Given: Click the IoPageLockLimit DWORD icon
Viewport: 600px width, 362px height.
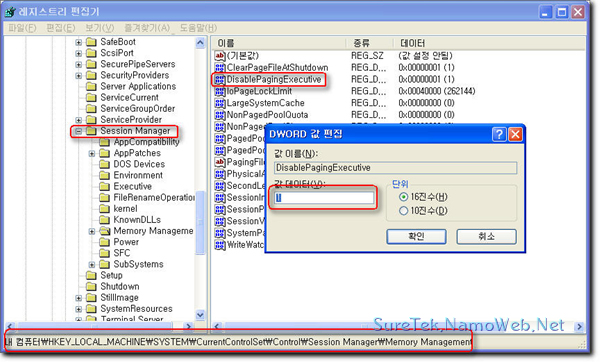Looking at the screenshot, I should (x=220, y=91).
